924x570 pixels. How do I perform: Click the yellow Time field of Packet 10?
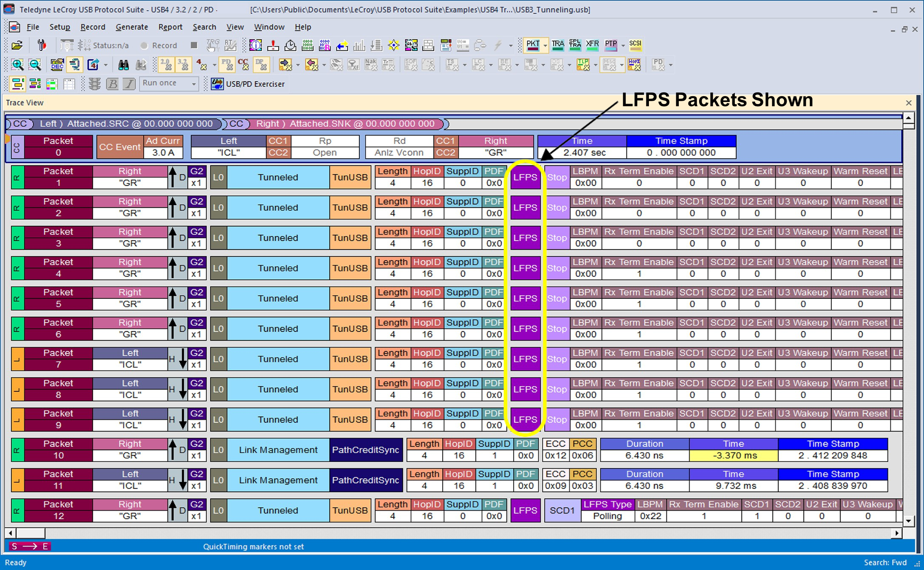[x=733, y=456]
